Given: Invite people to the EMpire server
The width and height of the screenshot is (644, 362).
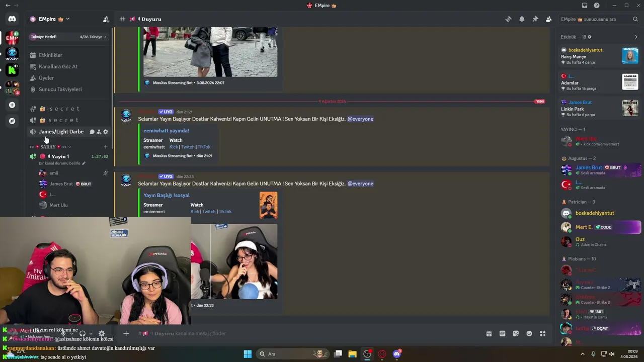Looking at the screenshot, I should [x=106, y=19].
